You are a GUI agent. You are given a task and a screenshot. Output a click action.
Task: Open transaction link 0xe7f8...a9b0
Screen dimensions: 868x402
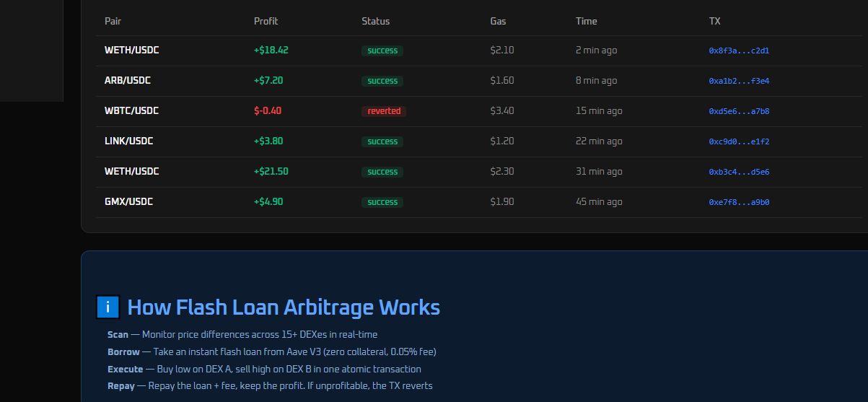[x=739, y=202]
